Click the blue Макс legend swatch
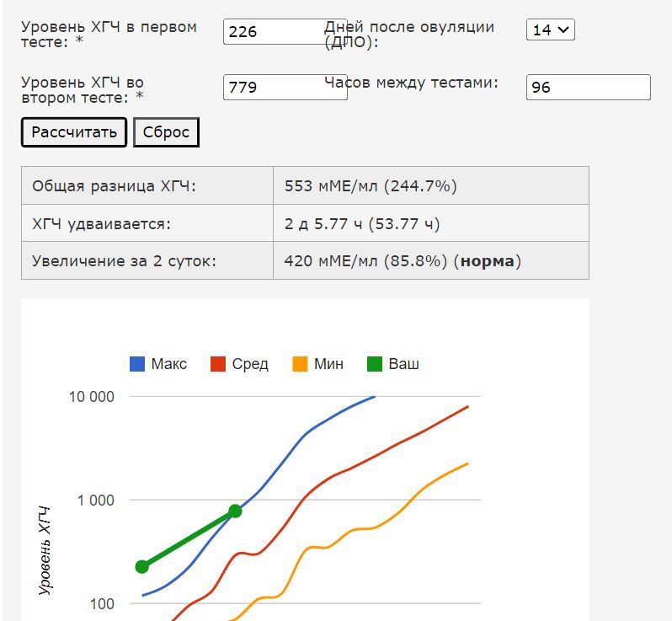The height and width of the screenshot is (621, 672). tap(137, 364)
